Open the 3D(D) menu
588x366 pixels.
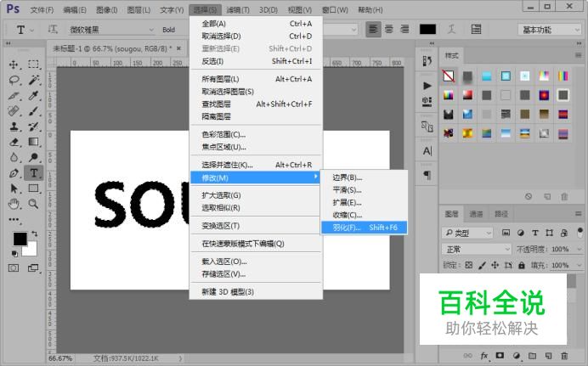click(269, 9)
